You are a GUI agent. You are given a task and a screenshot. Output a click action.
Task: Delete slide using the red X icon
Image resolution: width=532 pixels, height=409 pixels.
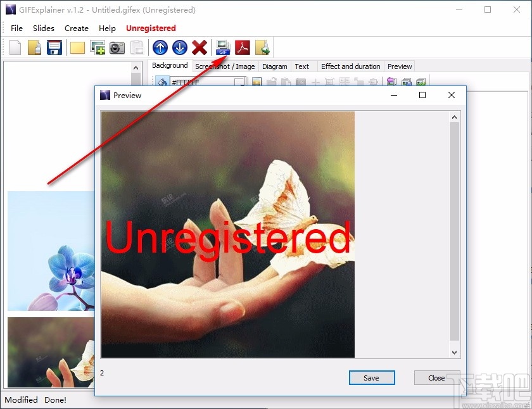[199, 47]
